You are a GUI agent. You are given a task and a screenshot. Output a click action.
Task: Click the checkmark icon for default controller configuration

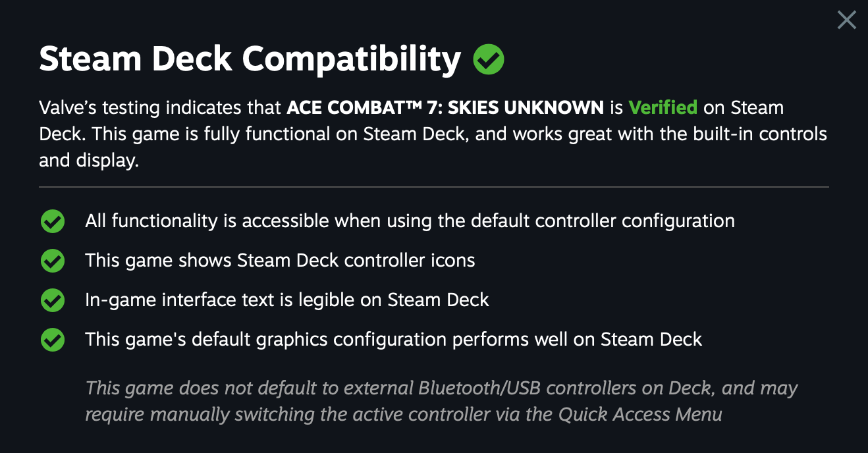[x=53, y=221]
